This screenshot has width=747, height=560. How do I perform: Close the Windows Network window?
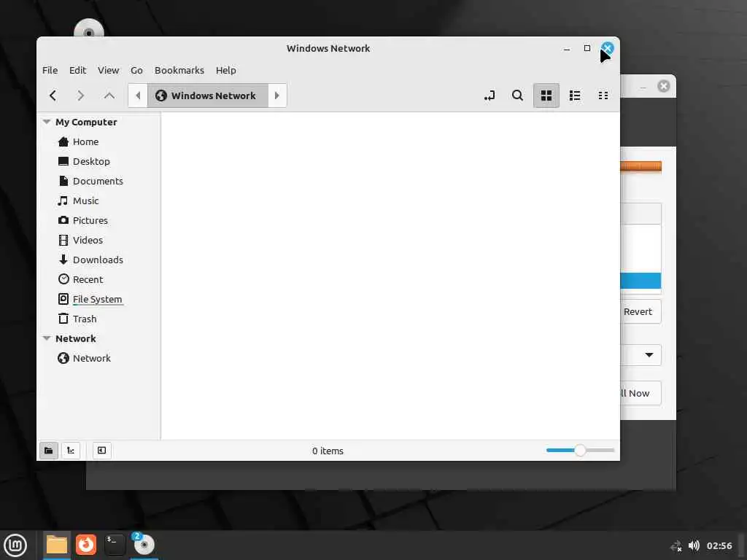point(608,48)
